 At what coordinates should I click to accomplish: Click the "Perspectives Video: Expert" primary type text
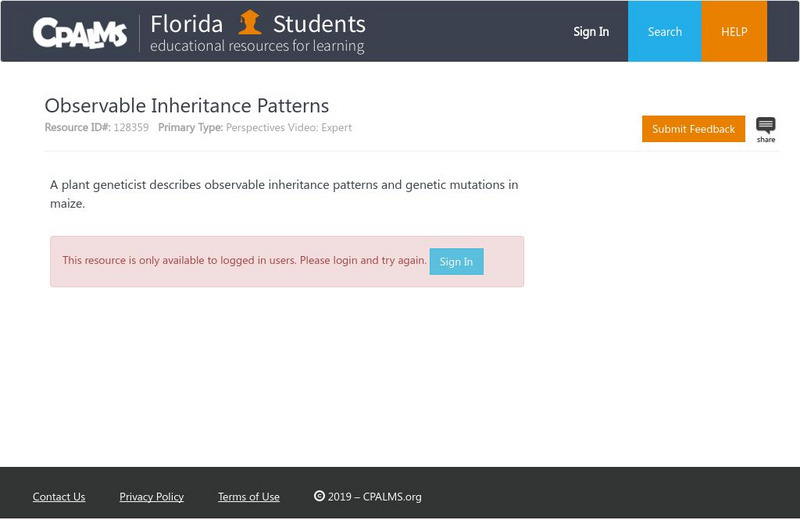point(289,128)
